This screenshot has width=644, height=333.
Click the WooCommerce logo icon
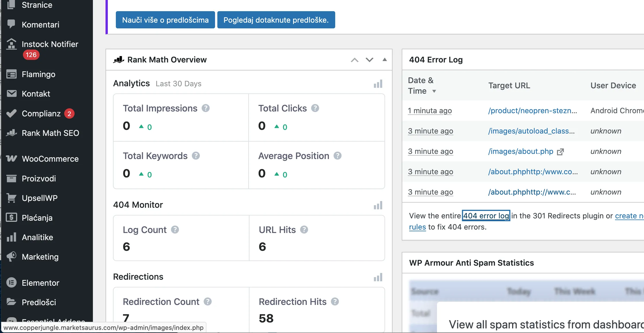tap(11, 158)
